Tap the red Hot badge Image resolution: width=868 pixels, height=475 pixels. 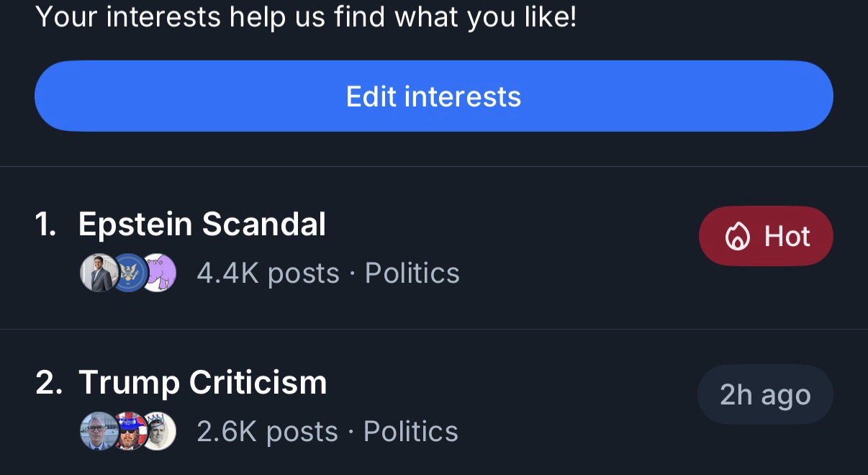coord(766,236)
